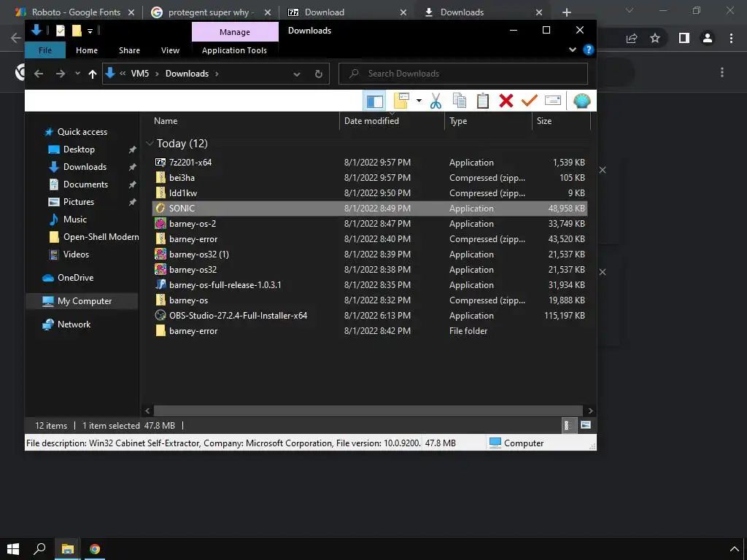This screenshot has height=560, width=747.
Task: Open the Customize Quick Access Toolbar dropdown
Action: [x=90, y=31]
